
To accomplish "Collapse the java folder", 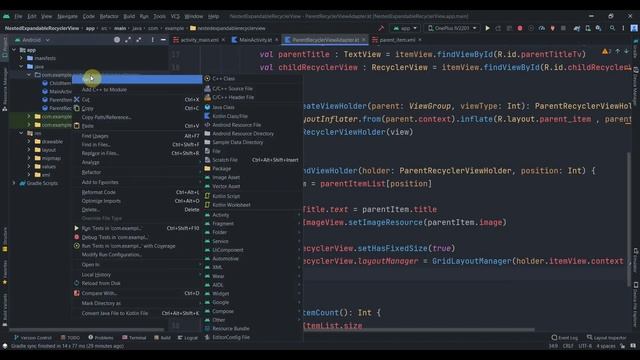I will pyautogui.click(x=22, y=66).
